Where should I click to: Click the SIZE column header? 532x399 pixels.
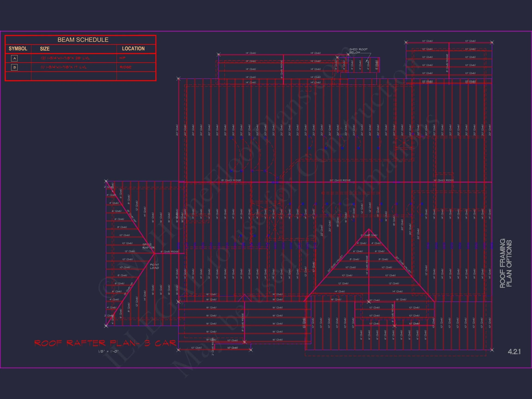pyautogui.click(x=45, y=49)
